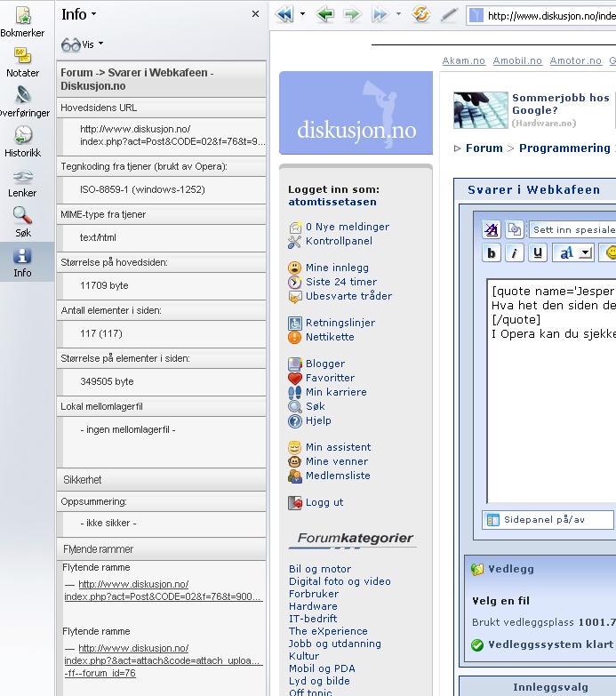Open Mine venner link

[337, 461]
